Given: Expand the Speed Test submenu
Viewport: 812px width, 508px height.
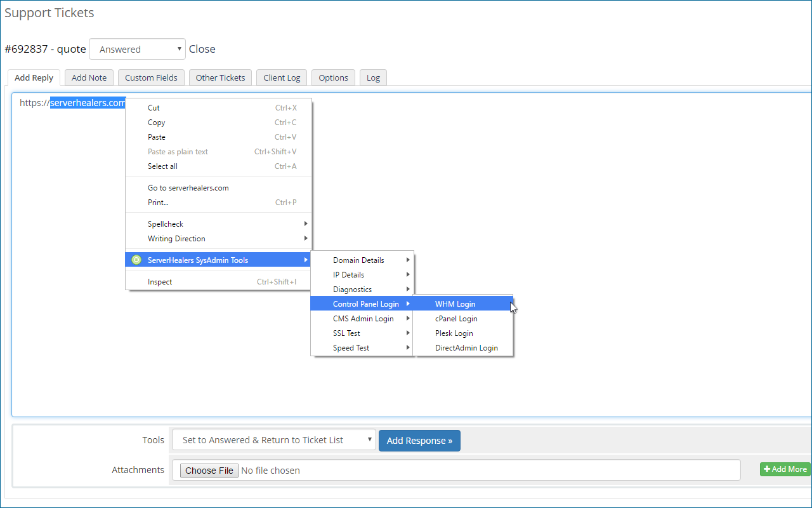Looking at the screenshot, I should click(362, 348).
